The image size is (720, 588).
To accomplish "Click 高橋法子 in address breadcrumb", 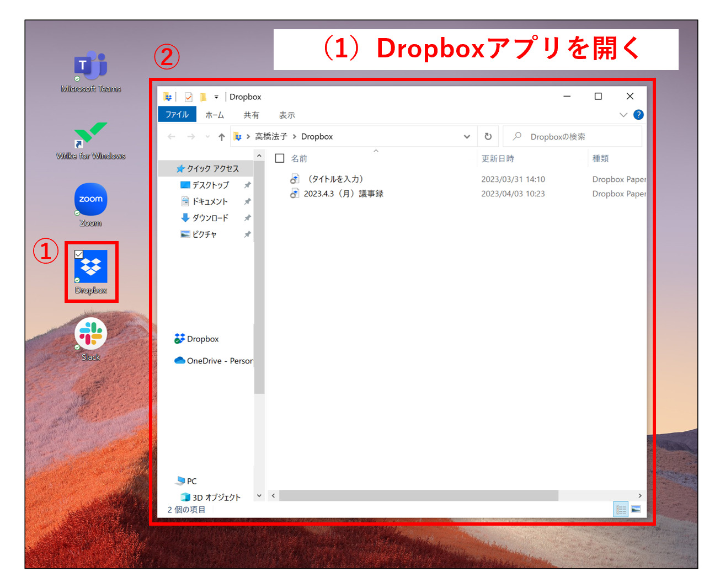I will (x=271, y=136).
